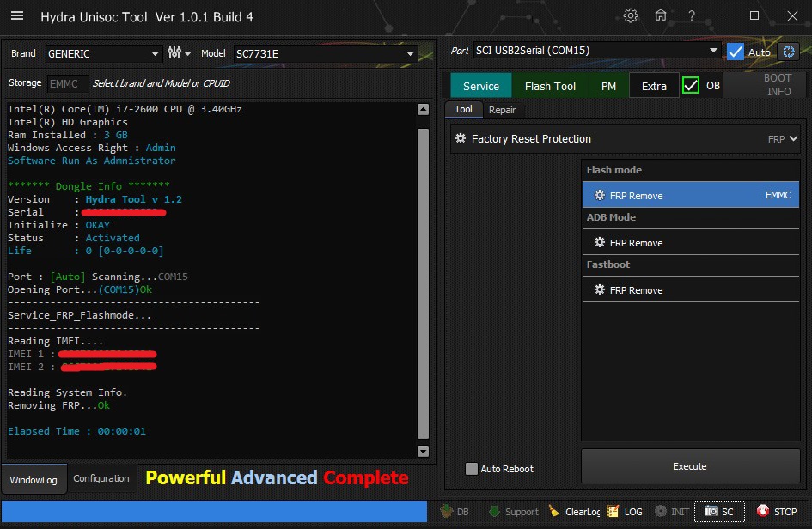Select Fastboot FRP Remove option
Viewport: 812px width, 529px height.
click(x=691, y=289)
